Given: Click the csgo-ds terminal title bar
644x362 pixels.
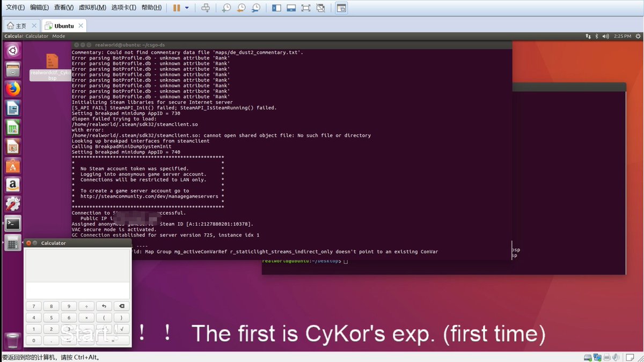Looking at the screenshot, I should click(291, 45).
